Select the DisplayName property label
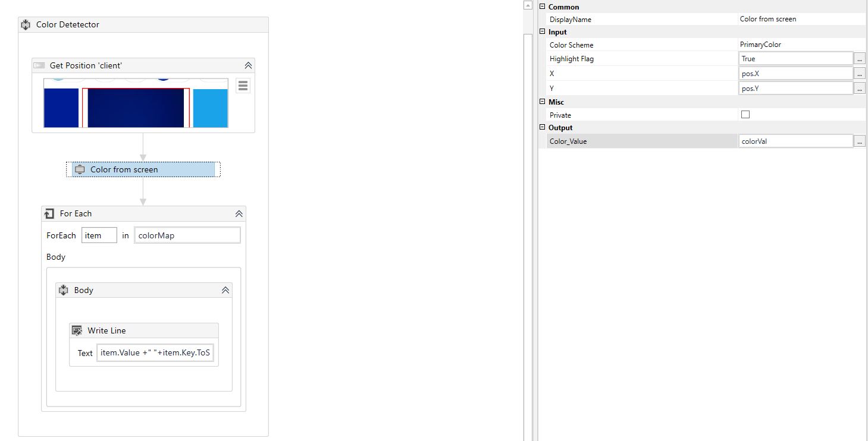The image size is (868, 441). [x=570, y=19]
